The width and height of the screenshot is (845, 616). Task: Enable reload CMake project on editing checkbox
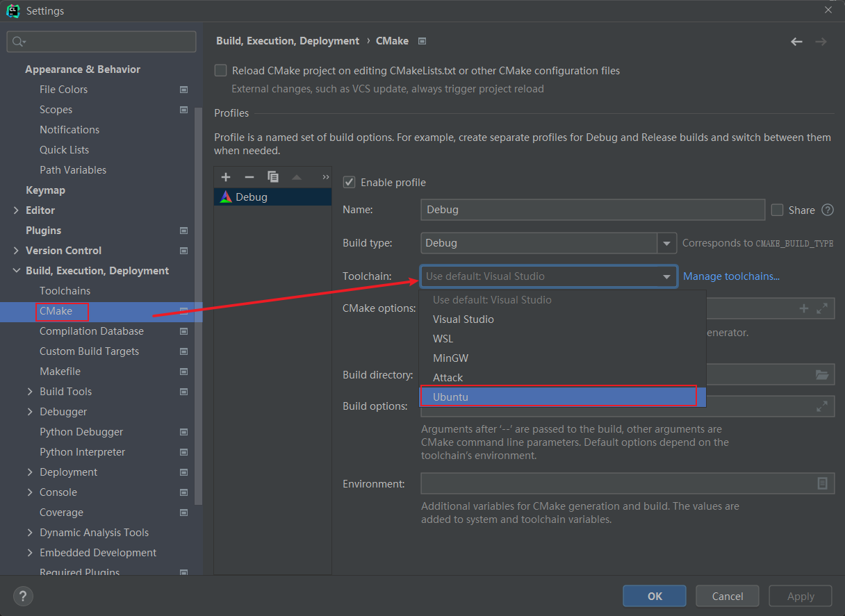221,70
